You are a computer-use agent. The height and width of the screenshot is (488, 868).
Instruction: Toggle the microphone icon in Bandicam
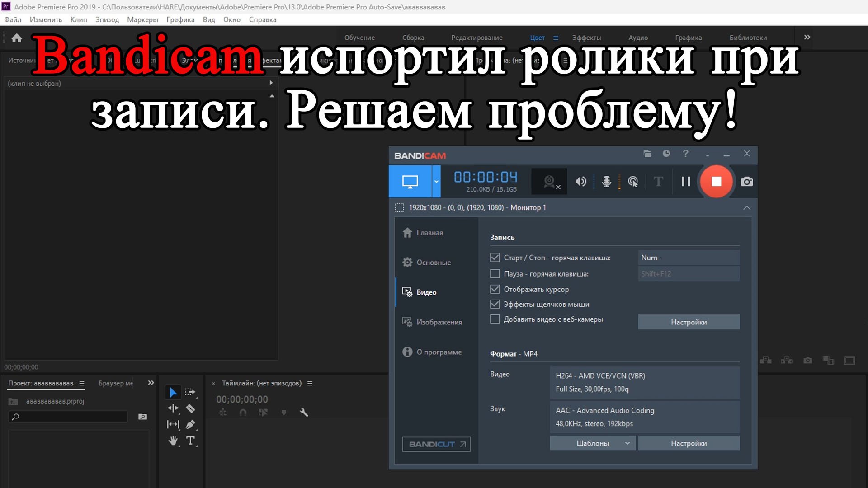click(607, 182)
